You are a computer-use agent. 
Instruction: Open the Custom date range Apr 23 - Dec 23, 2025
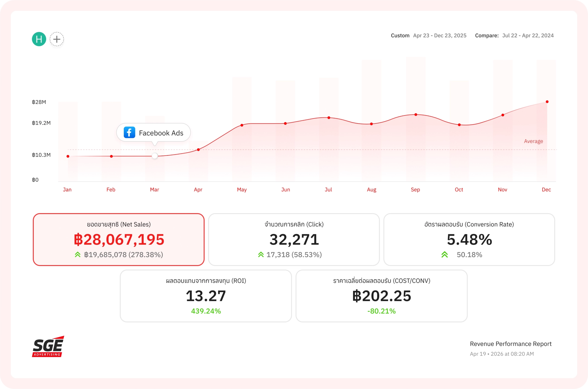click(428, 35)
